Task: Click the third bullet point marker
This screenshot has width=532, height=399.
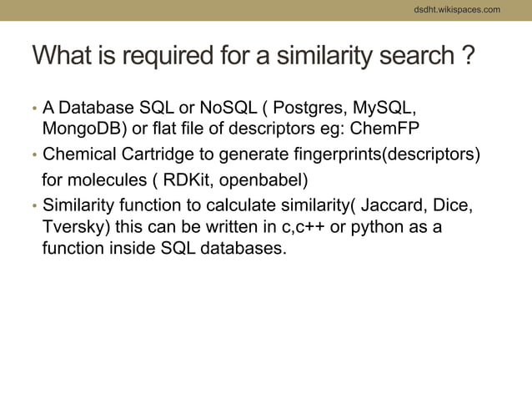Action: pyautogui.click(x=34, y=206)
